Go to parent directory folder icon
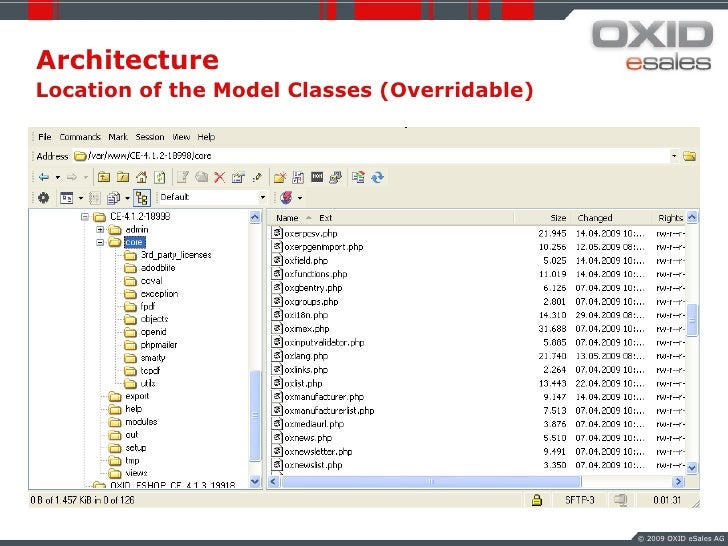728x546 pixels. click(x=104, y=177)
